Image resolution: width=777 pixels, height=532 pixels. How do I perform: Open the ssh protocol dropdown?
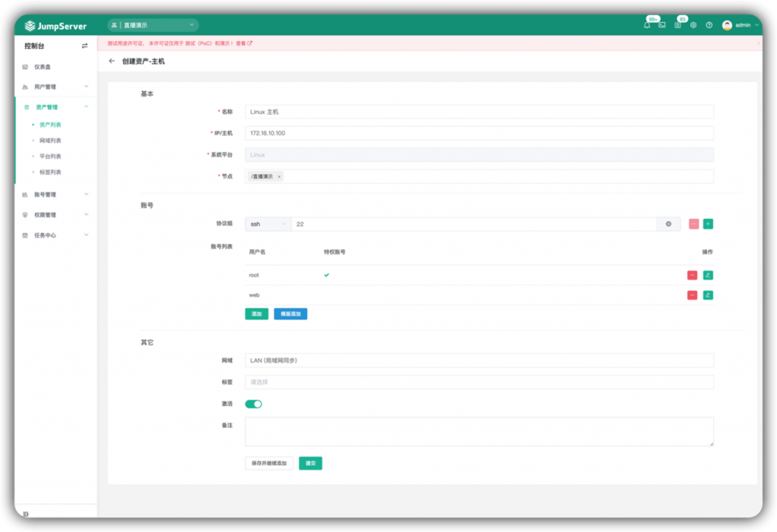click(x=268, y=224)
